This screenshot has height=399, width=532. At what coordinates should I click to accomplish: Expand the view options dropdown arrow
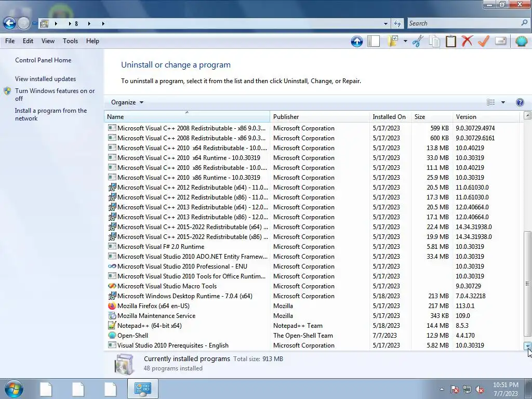point(503,102)
